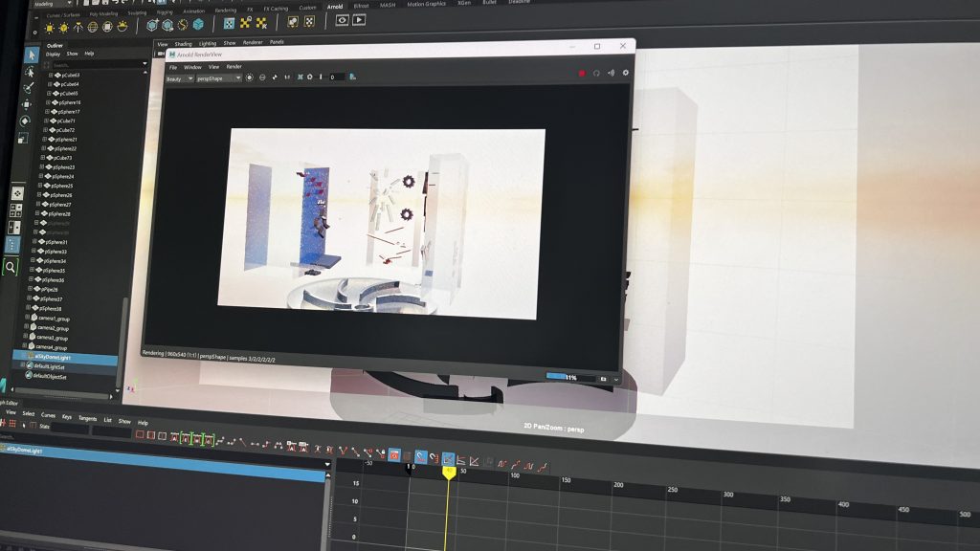
Task: Toggle the highlighted red snap icon in Graph Editor
Action: pyautogui.click(x=394, y=454)
